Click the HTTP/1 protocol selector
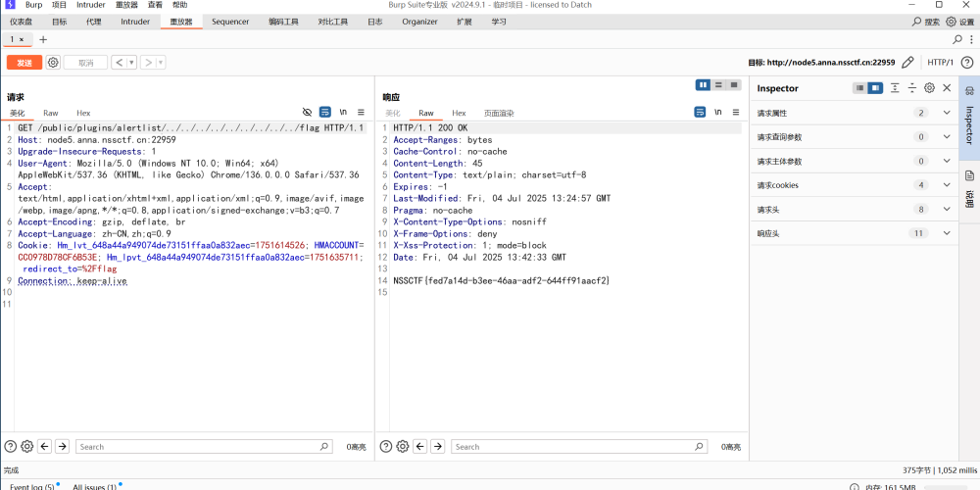 pos(940,63)
